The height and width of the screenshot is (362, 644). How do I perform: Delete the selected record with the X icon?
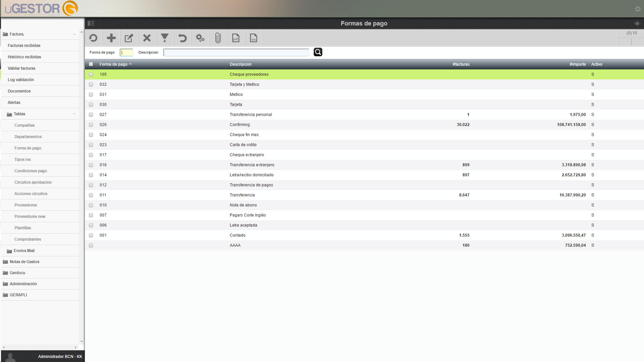(x=147, y=38)
